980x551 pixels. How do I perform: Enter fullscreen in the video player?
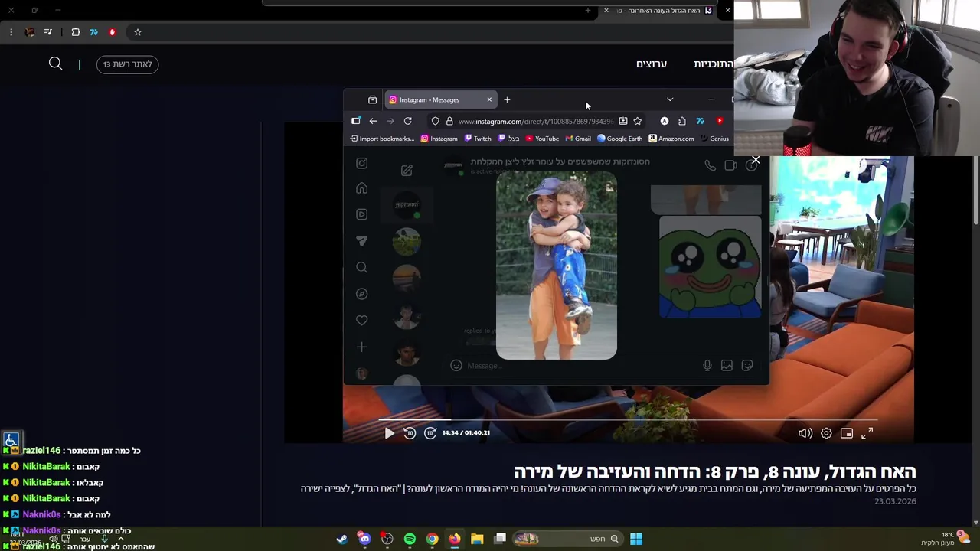pos(867,433)
